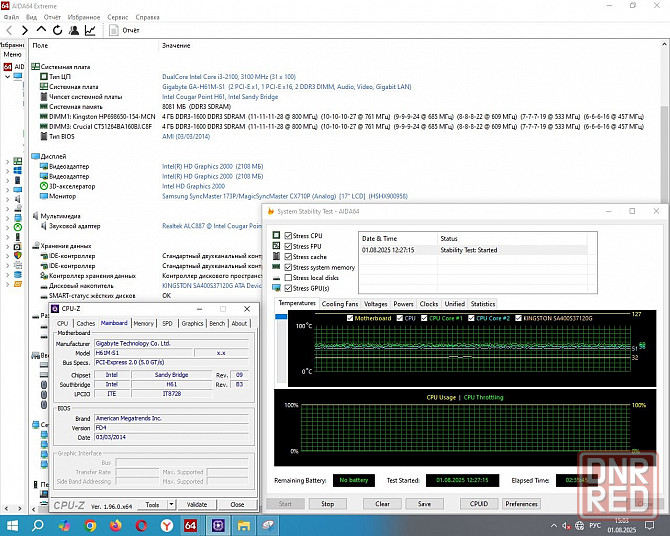
Task: Toggle the Stress system memory checkbox
Action: click(x=288, y=267)
